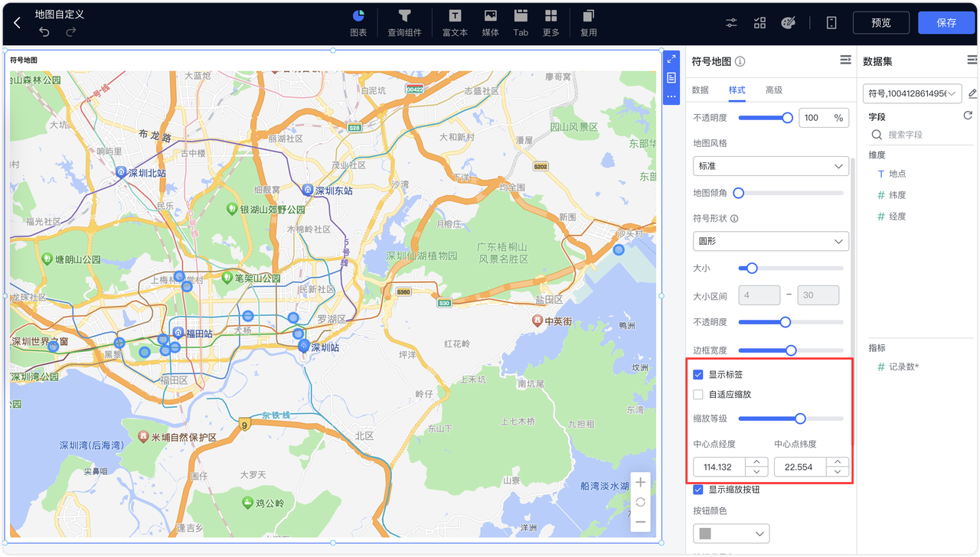Insert a 媒体 media component
980x557 pixels.
[491, 23]
